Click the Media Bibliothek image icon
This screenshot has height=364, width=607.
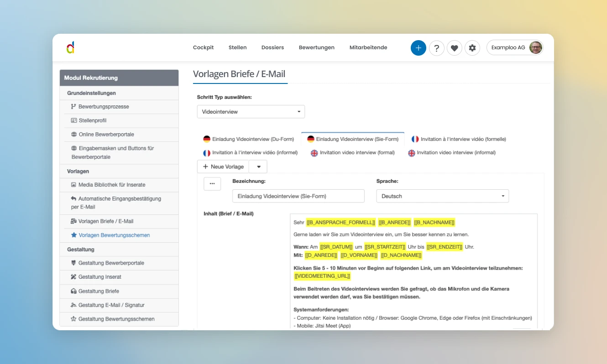coord(74,185)
